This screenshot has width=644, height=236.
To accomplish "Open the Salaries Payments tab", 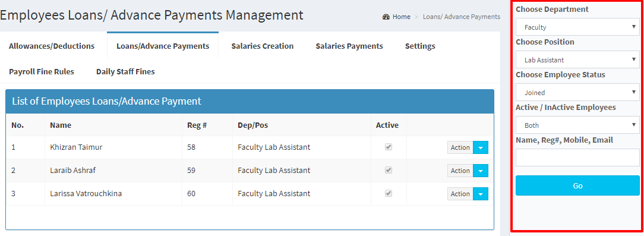I will click(349, 46).
